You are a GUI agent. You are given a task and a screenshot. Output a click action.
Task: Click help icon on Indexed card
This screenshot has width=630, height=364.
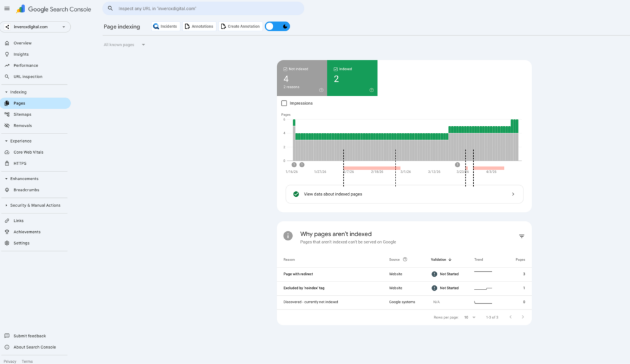tap(371, 90)
